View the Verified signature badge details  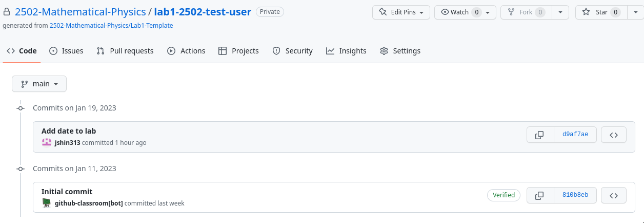pyautogui.click(x=504, y=195)
